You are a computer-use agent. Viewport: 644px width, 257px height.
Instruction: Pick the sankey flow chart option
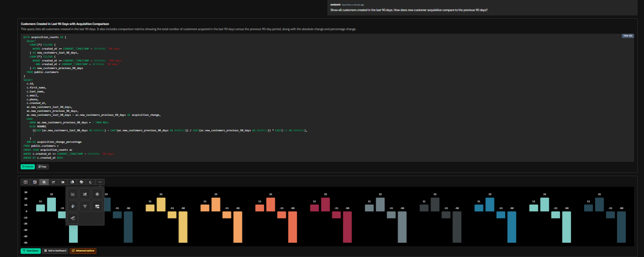[x=73, y=218]
